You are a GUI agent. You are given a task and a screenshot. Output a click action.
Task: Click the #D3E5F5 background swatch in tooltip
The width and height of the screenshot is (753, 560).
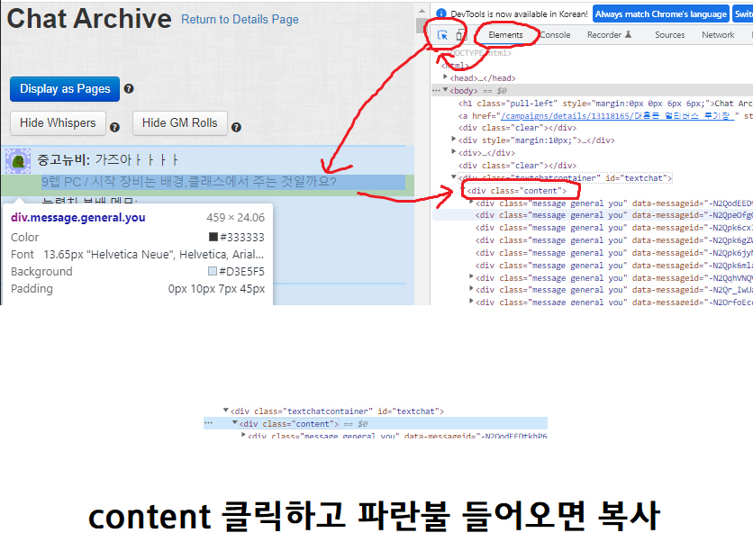(213, 271)
